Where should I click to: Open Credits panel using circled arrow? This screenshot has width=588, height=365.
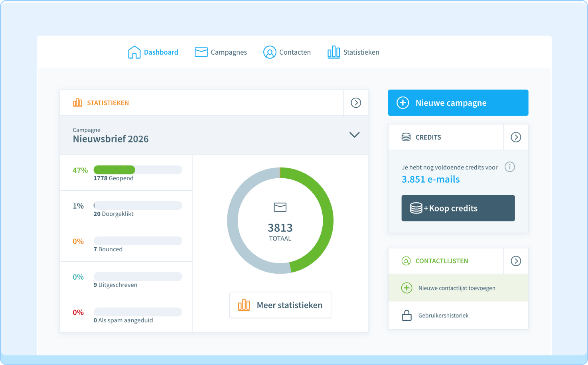516,137
